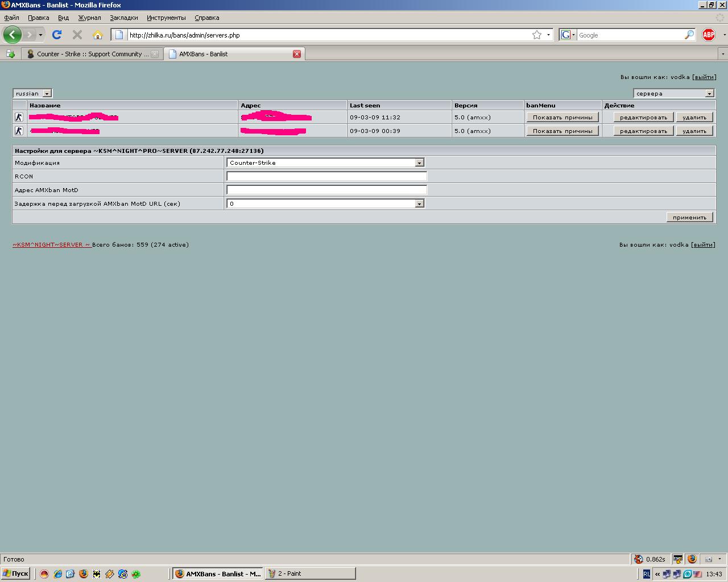The height and width of the screenshot is (582, 728).
Task: Click the bottom выйти logout link
Action: click(703, 244)
